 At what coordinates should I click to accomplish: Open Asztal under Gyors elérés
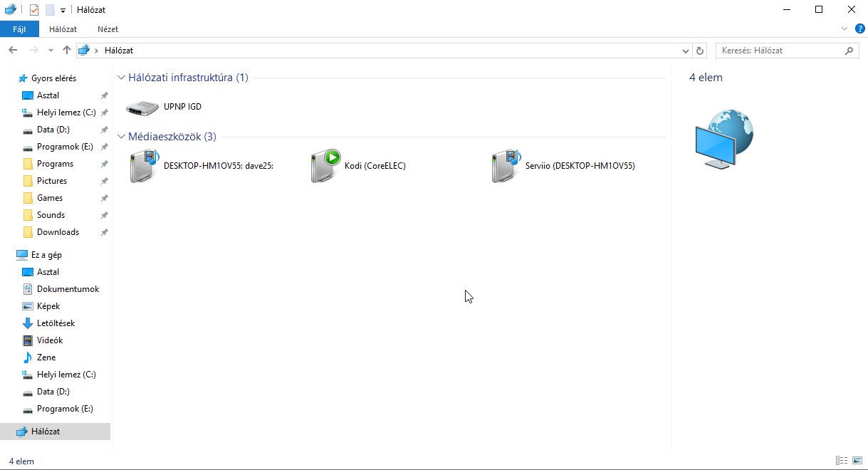48,95
